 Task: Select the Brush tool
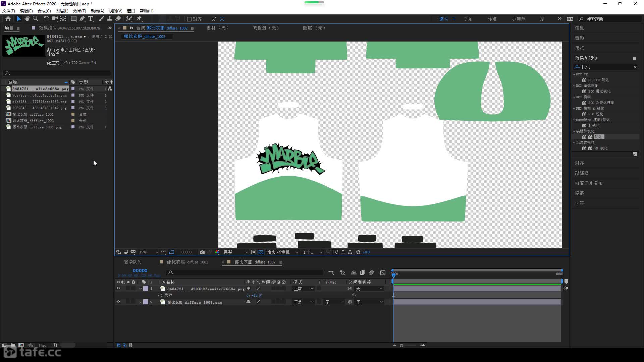pos(101,19)
